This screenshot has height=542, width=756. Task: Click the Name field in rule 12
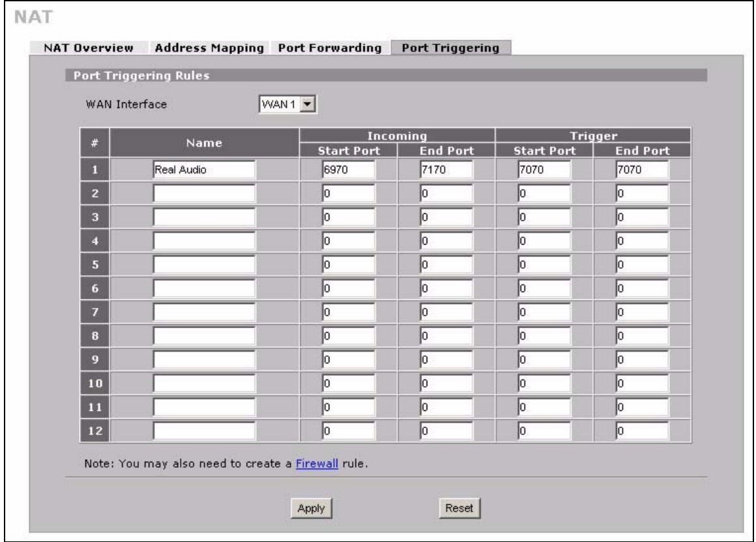204,430
